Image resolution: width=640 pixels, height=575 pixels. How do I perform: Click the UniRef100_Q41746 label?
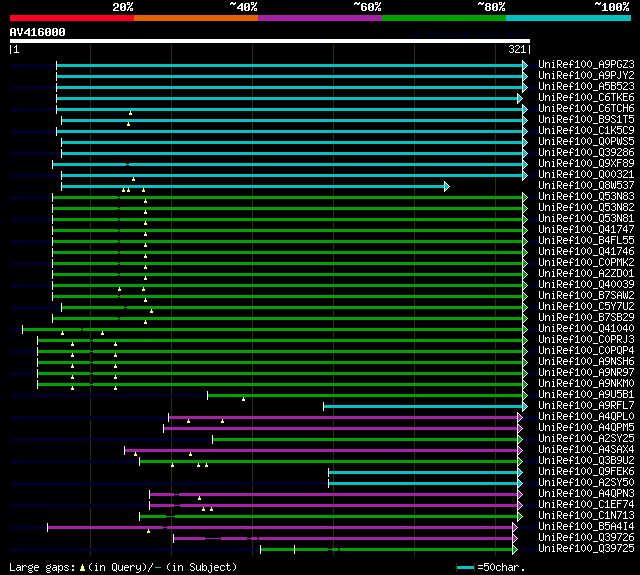pyautogui.click(x=586, y=252)
